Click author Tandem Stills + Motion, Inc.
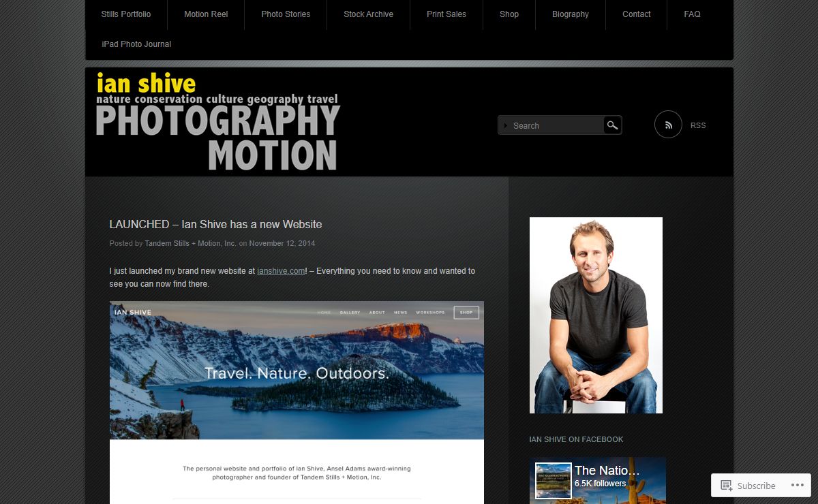 click(x=190, y=243)
